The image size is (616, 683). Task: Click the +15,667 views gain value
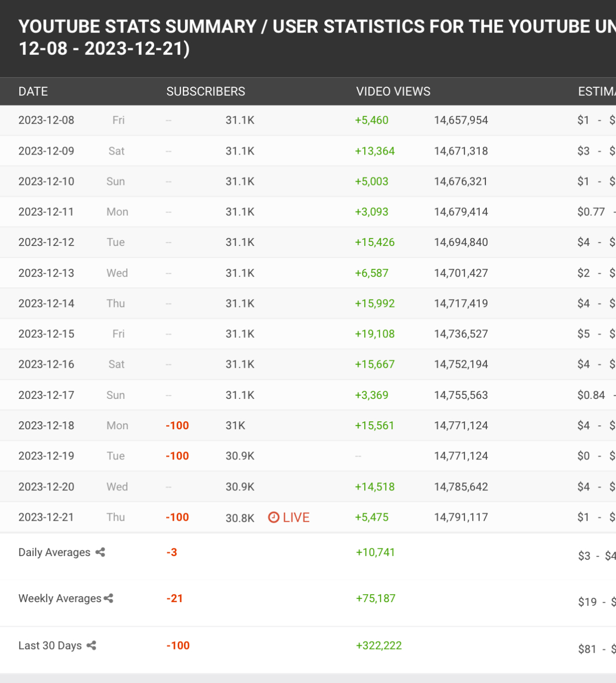375,364
